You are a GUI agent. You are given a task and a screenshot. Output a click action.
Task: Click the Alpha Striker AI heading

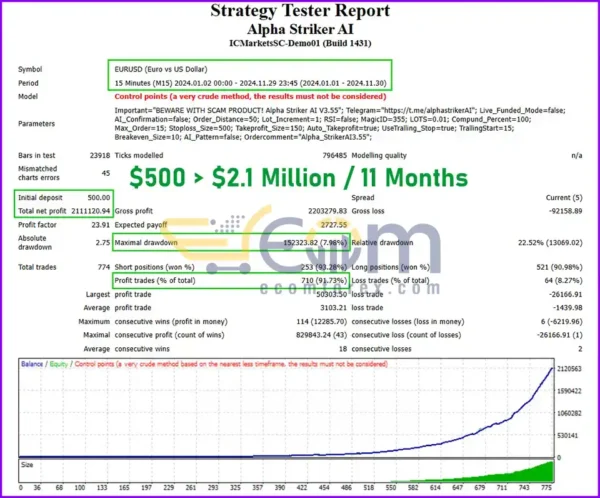point(299,29)
